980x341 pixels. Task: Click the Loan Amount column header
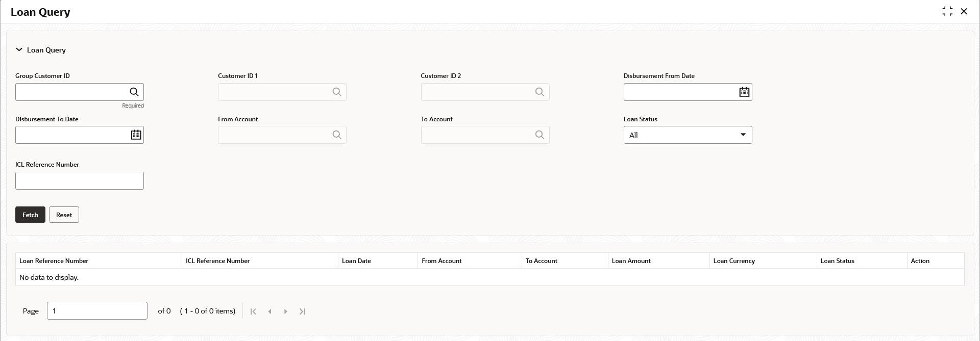click(631, 261)
